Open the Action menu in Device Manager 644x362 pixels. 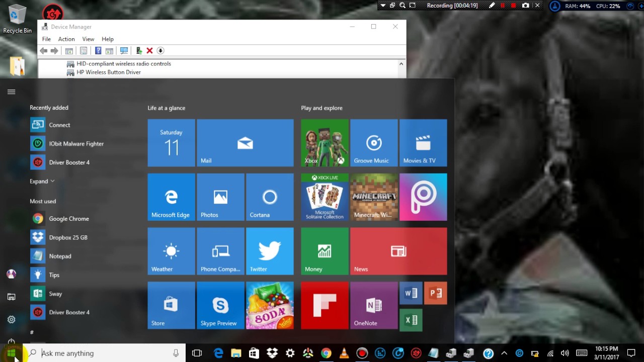point(66,39)
